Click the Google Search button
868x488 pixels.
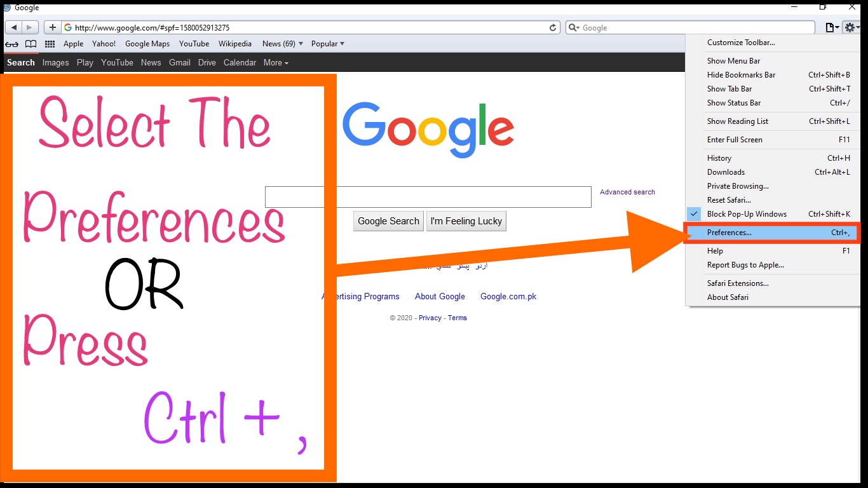click(388, 221)
